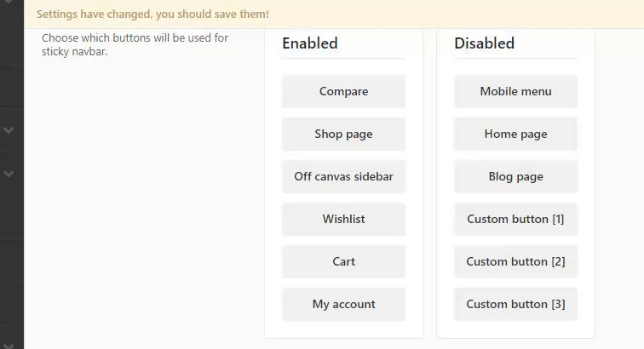Click empty space below Custom button [3]
This screenshot has height=349, width=644.
pyautogui.click(x=515, y=329)
